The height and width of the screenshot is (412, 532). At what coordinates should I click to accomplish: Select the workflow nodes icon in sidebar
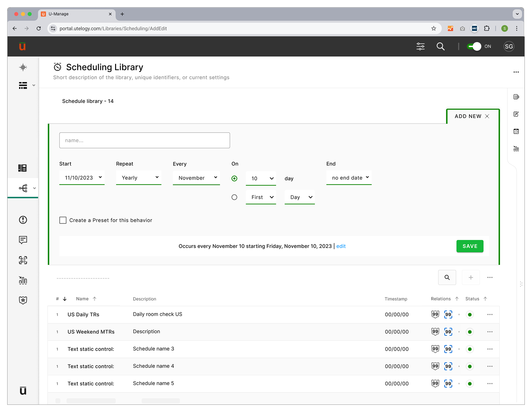click(x=23, y=188)
